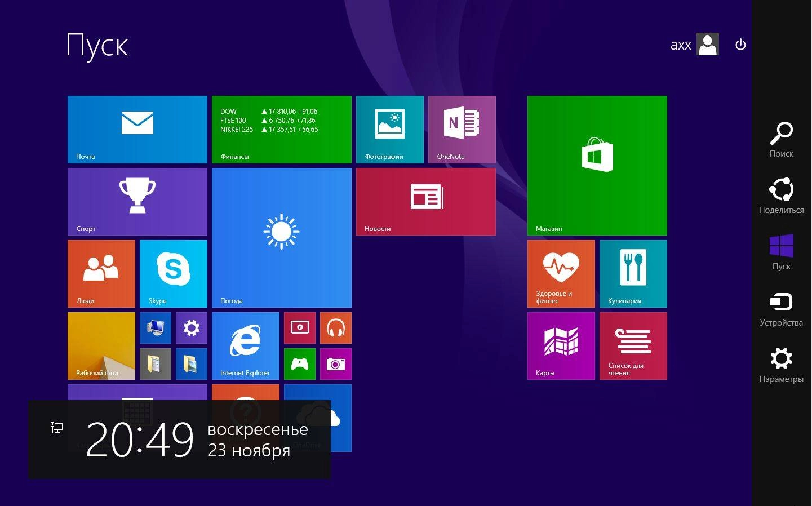Launch the OneNote tile
The image size is (812, 506).
462,130
